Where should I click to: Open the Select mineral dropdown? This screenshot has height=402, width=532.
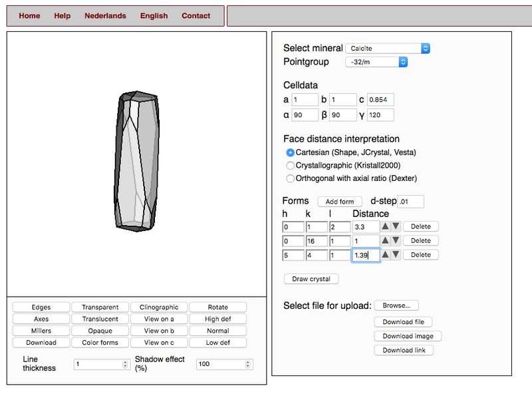pos(388,48)
